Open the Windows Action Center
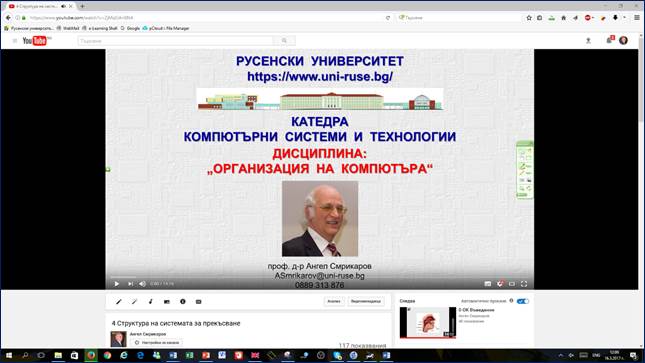 [634, 355]
